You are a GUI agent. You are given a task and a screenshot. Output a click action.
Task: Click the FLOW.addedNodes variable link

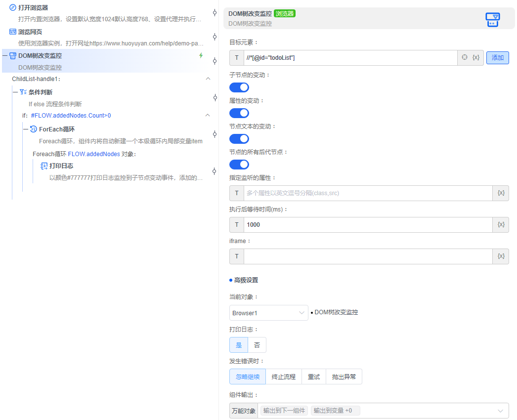[94, 153]
